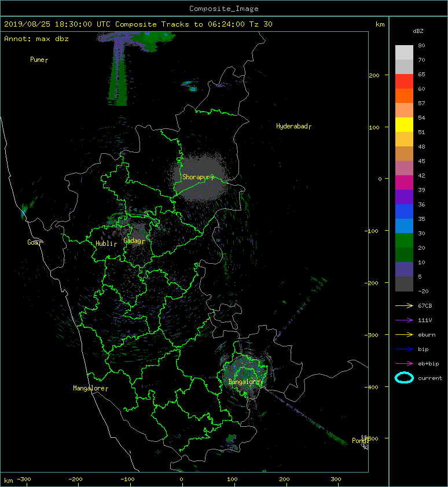Select the lightest gray 70–80 dBZ swatch

pos(404,53)
